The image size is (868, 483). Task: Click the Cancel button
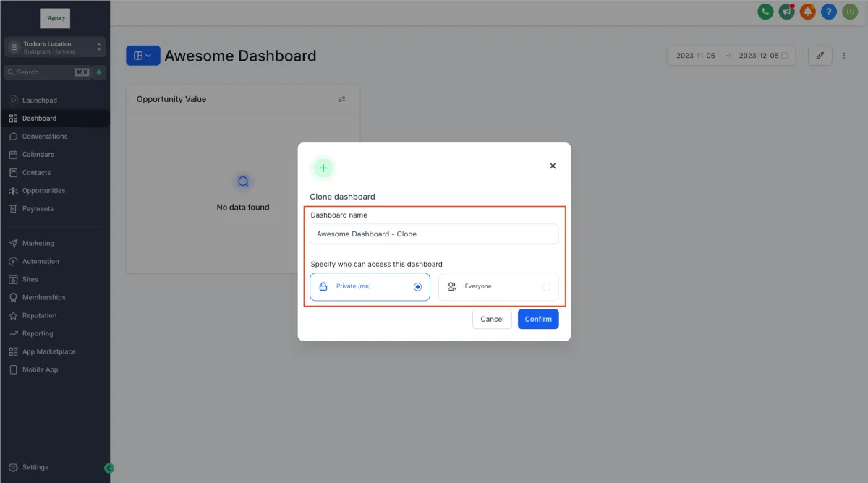[492, 319]
